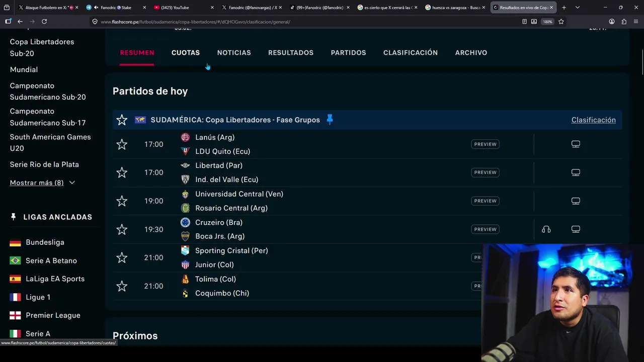
Task: Open PREVIEW for Universidad Central match
Action: [x=485, y=201]
